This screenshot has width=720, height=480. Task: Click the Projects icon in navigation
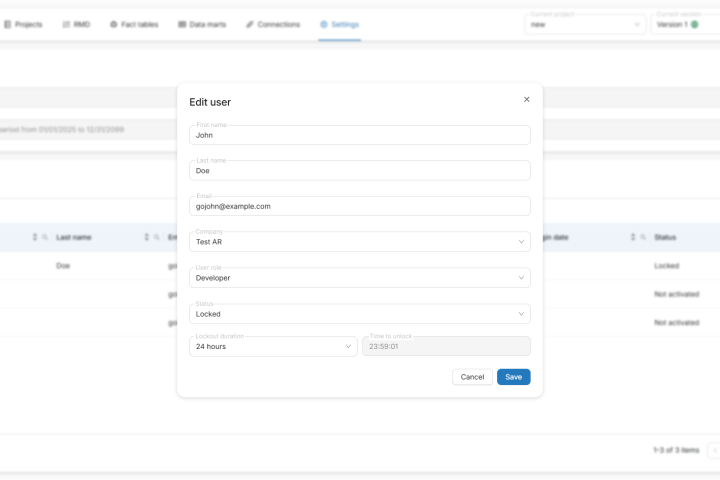(8, 24)
